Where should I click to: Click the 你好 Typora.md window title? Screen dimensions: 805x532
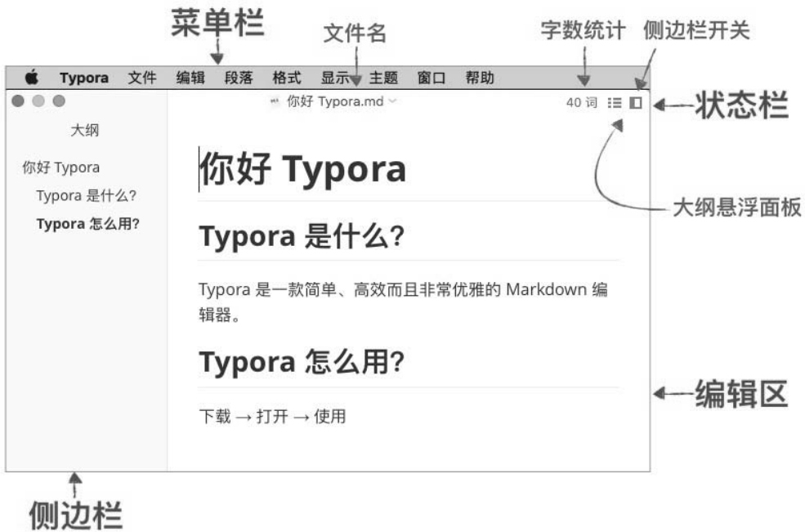pos(335,101)
